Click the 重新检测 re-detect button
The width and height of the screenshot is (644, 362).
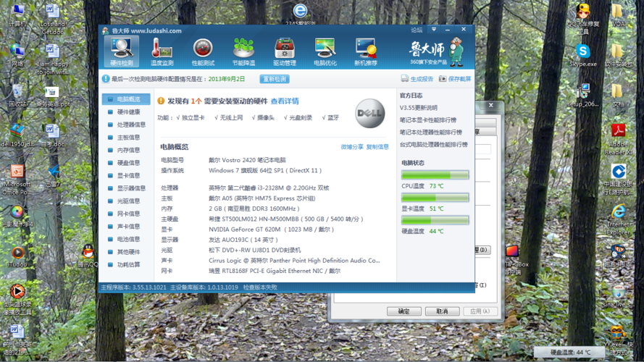(275, 79)
